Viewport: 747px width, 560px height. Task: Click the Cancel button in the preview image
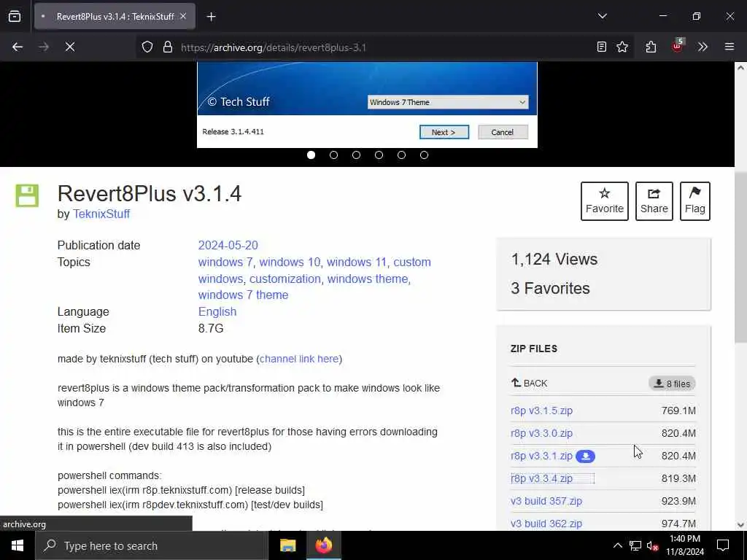pyautogui.click(x=503, y=133)
